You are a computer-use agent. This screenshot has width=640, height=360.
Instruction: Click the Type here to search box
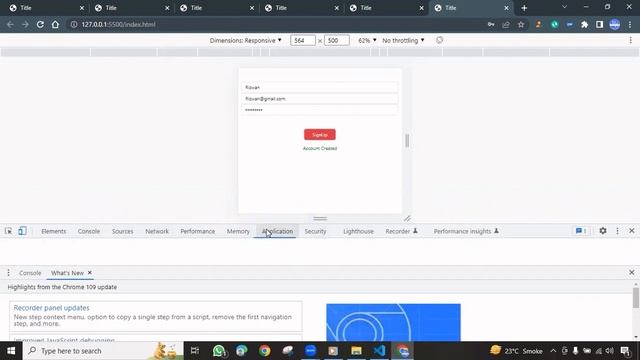point(103,351)
